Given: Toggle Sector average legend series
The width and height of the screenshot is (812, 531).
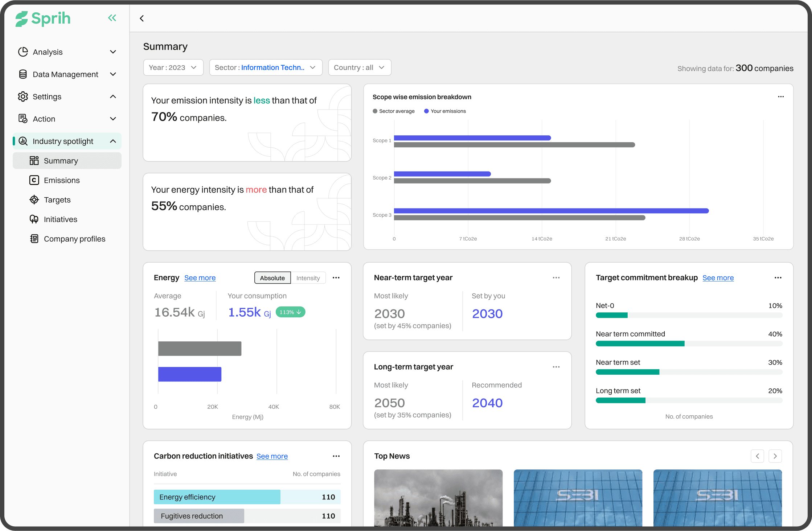Looking at the screenshot, I should pos(394,111).
